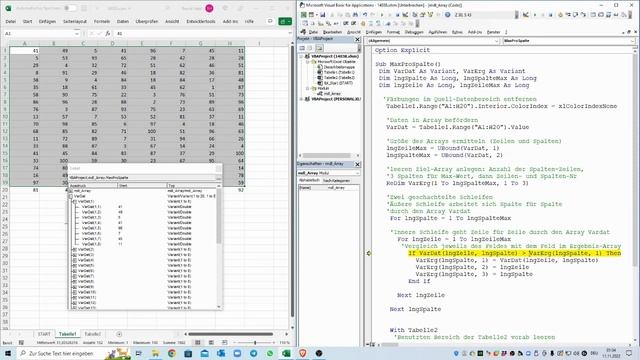
Task: Open the Ausführen menu in VBA editor
Action: point(438,32)
